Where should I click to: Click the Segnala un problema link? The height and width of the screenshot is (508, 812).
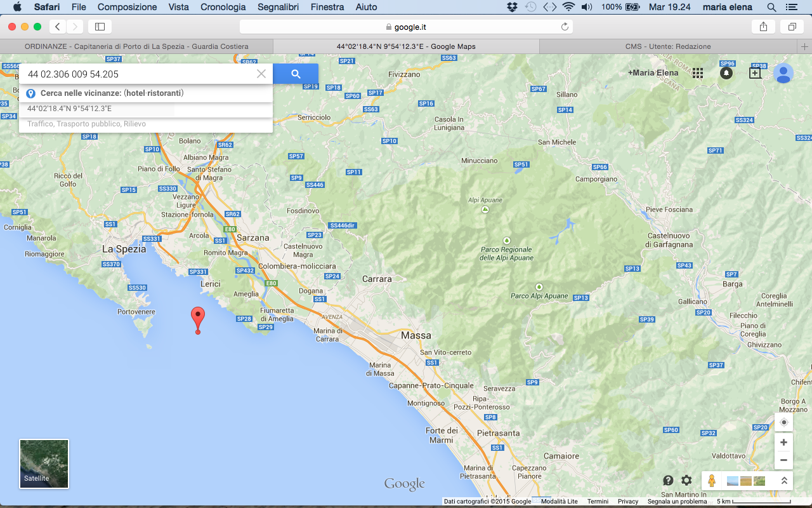click(x=677, y=502)
